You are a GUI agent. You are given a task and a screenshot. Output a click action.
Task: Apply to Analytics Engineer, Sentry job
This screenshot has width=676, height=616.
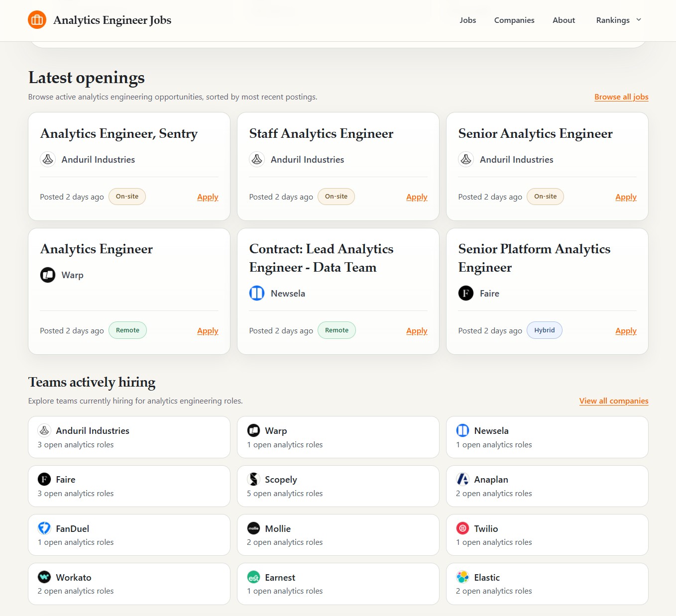coord(208,197)
